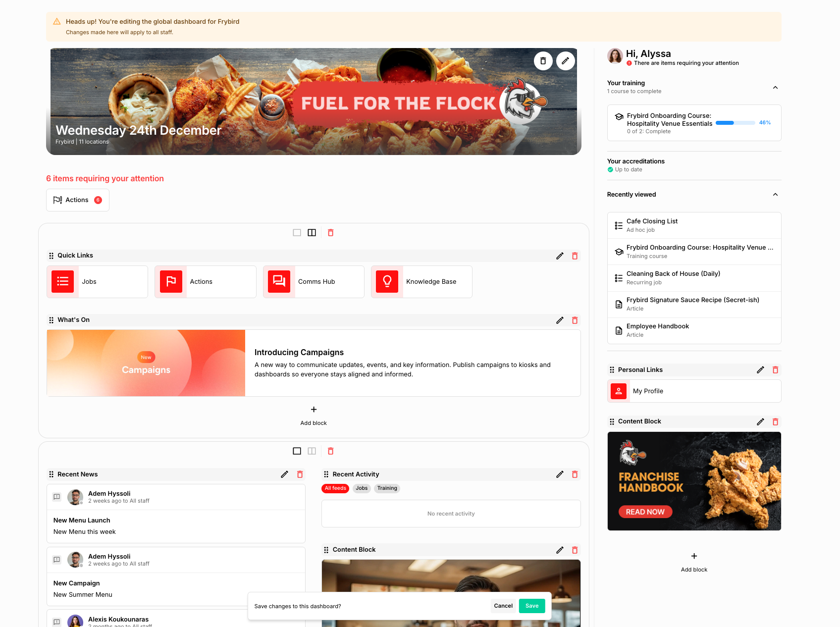Screen dimensions: 840x627
Task: Delete the What's On block
Action: [575, 320]
